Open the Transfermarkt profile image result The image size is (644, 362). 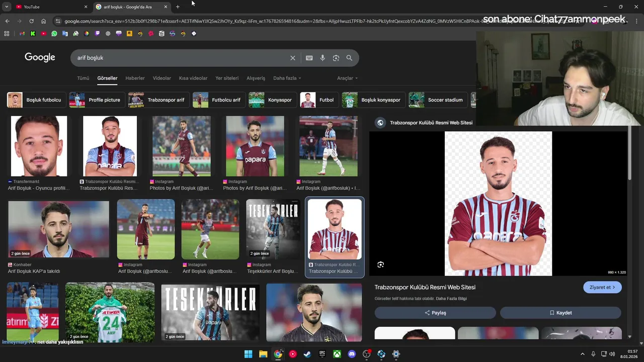coord(39,146)
